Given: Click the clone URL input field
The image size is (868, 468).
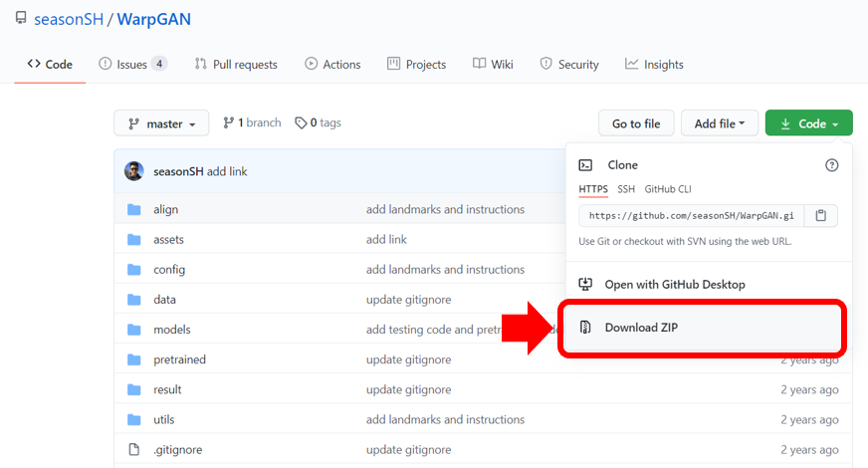Looking at the screenshot, I should tap(692, 215).
